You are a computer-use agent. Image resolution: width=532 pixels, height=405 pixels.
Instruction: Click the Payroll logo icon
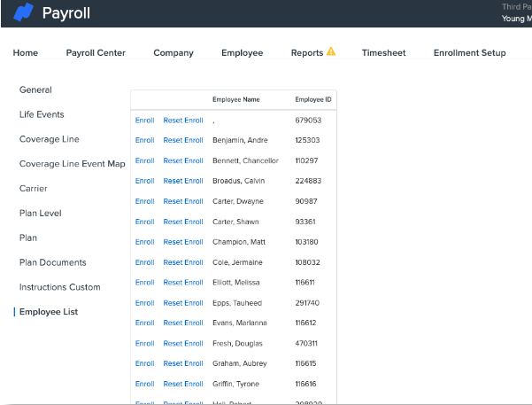23,13
